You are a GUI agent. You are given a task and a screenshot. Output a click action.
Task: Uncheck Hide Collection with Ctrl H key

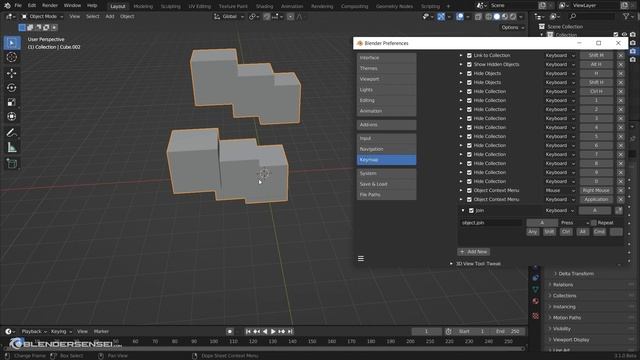[469, 91]
